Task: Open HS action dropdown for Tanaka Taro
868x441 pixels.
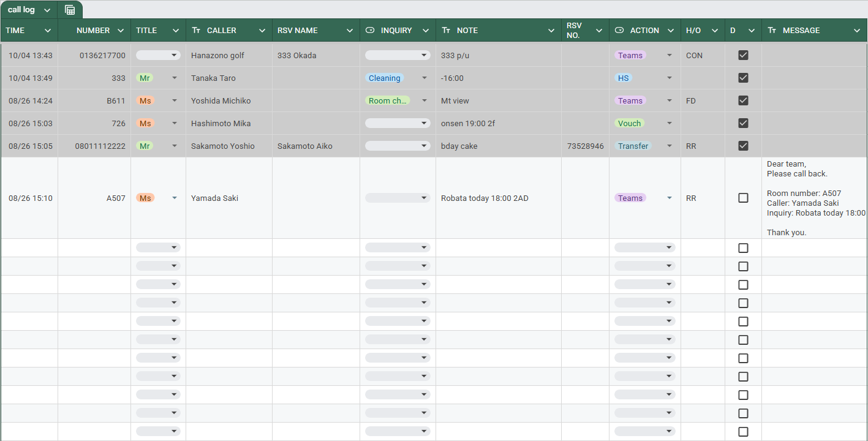Action: [x=670, y=78]
